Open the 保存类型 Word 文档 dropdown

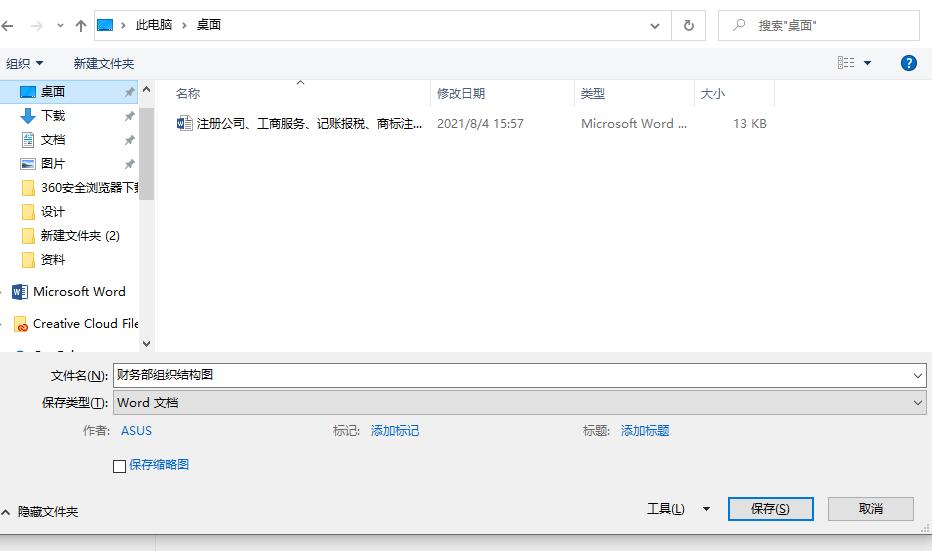pos(520,402)
